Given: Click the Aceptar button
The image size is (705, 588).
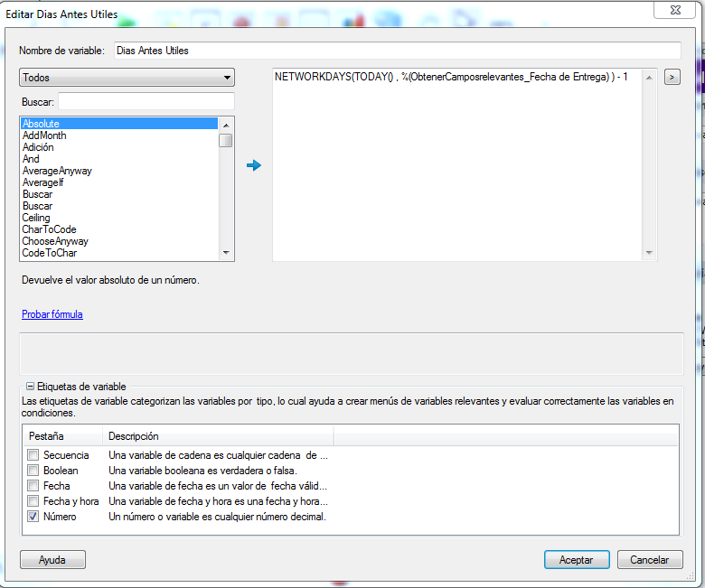Looking at the screenshot, I should [577, 560].
